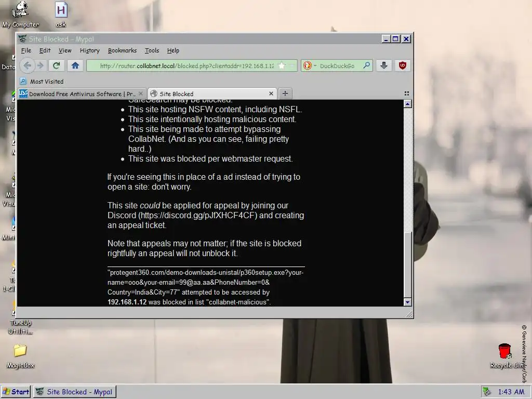Go forward with the Forward arrow
This screenshot has height=399, width=532.
[41, 65]
